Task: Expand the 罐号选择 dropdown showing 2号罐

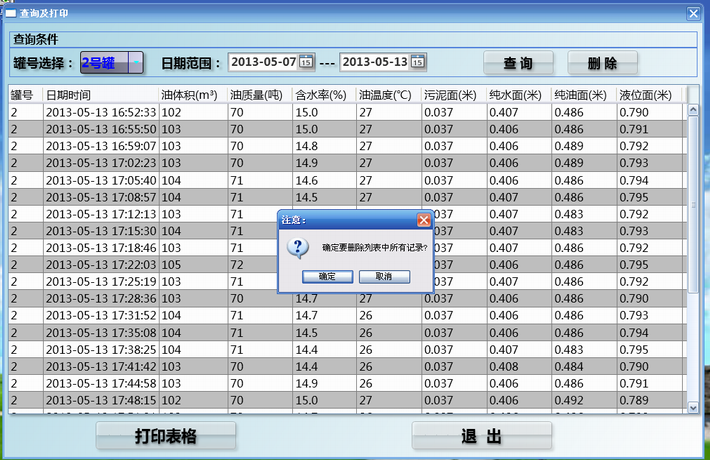Action: click(135, 62)
